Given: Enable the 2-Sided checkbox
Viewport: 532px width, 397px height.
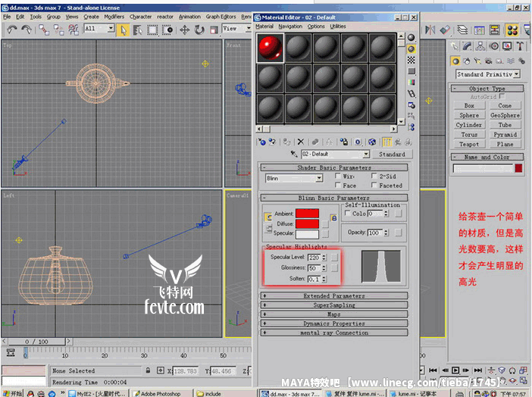Looking at the screenshot, I should [x=374, y=176].
